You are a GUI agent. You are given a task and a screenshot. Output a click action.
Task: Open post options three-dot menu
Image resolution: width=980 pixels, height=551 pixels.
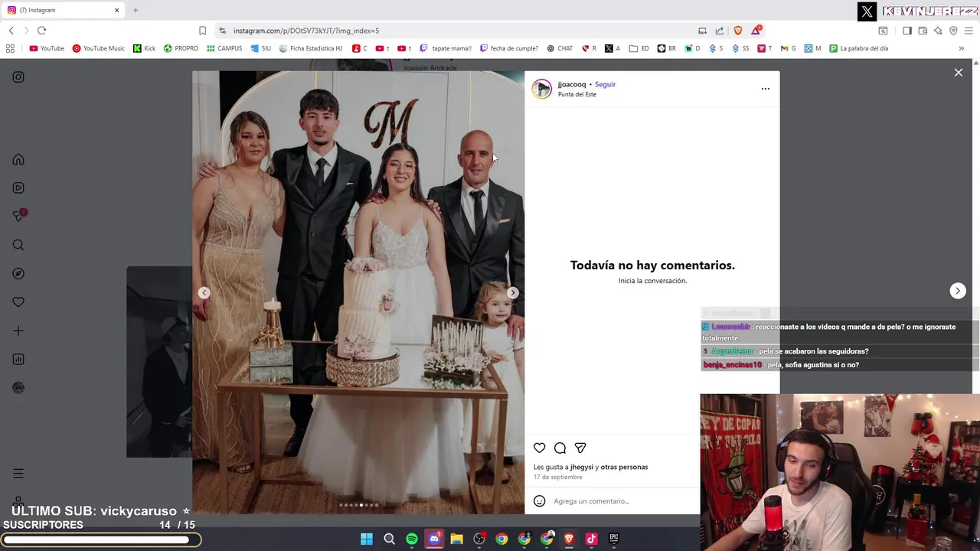(765, 89)
